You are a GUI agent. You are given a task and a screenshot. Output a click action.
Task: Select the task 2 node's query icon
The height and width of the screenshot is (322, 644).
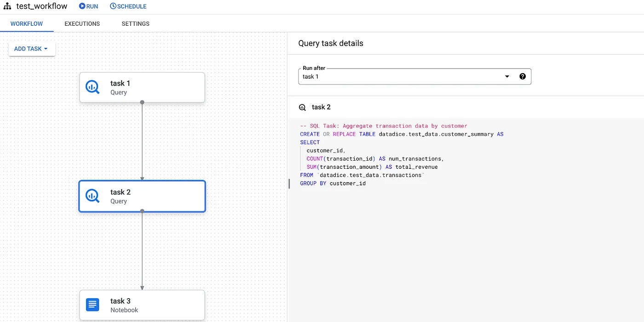(92, 196)
